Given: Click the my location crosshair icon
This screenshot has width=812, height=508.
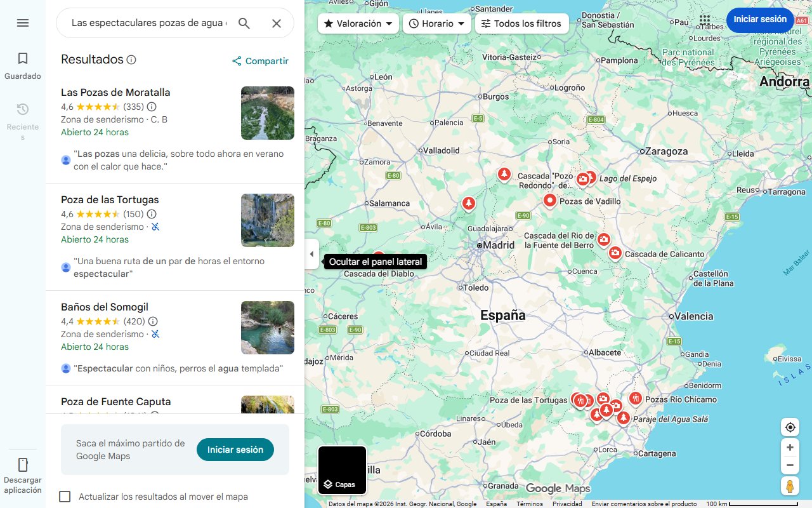Looking at the screenshot, I should coord(790,427).
